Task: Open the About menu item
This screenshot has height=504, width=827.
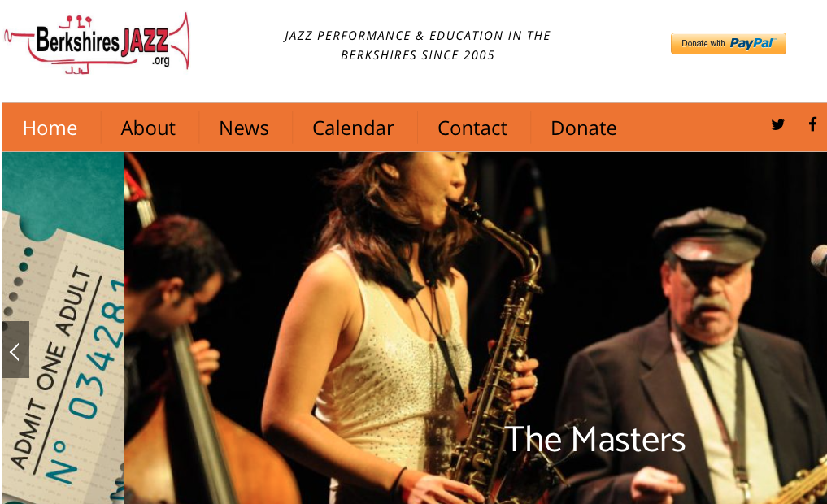Action: (148, 128)
